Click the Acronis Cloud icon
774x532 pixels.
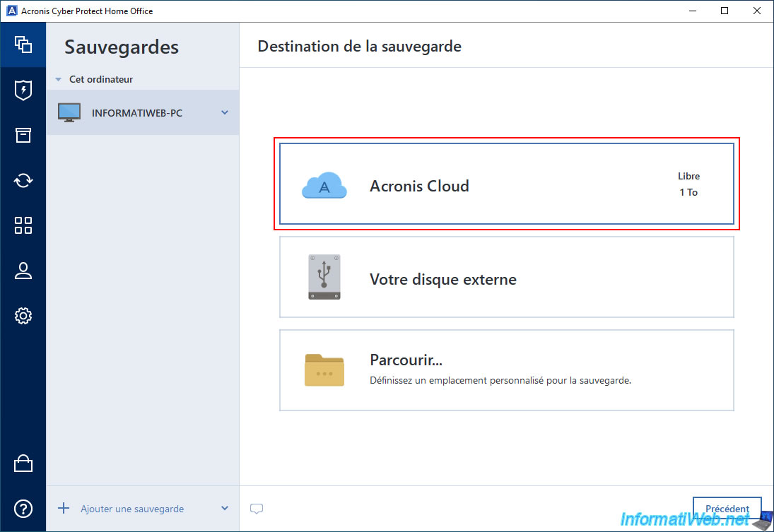click(x=324, y=185)
